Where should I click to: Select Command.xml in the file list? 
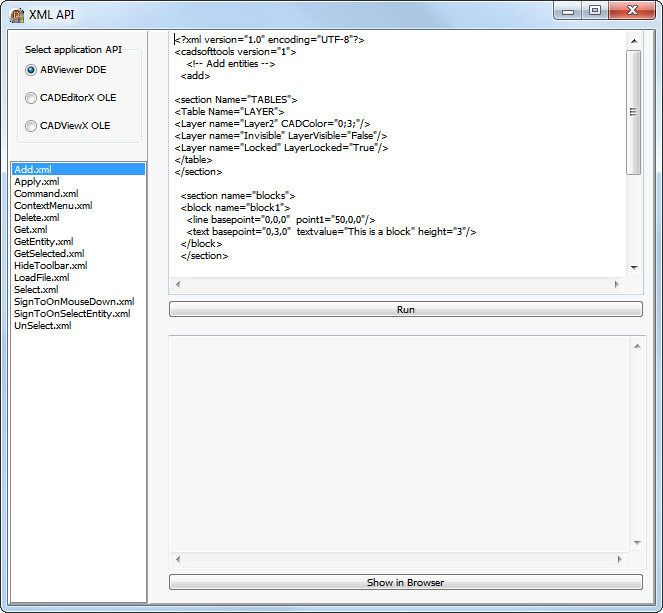[78, 194]
